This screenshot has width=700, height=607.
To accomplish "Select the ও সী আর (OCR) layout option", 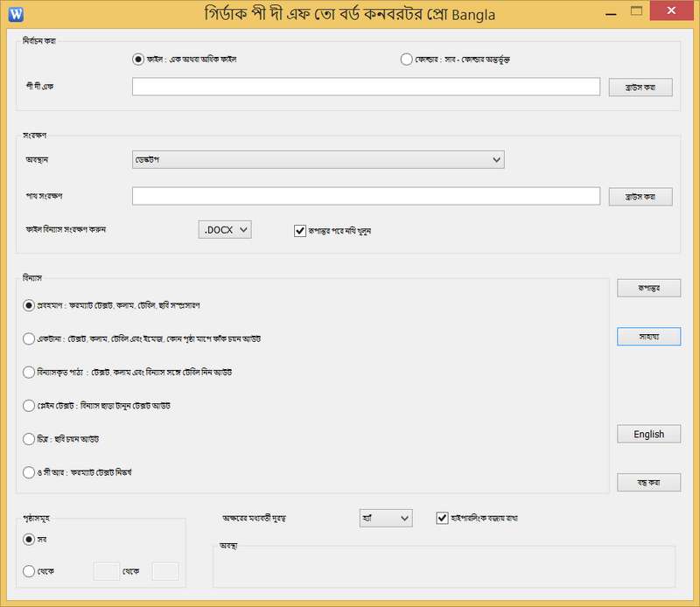I will [x=29, y=472].
